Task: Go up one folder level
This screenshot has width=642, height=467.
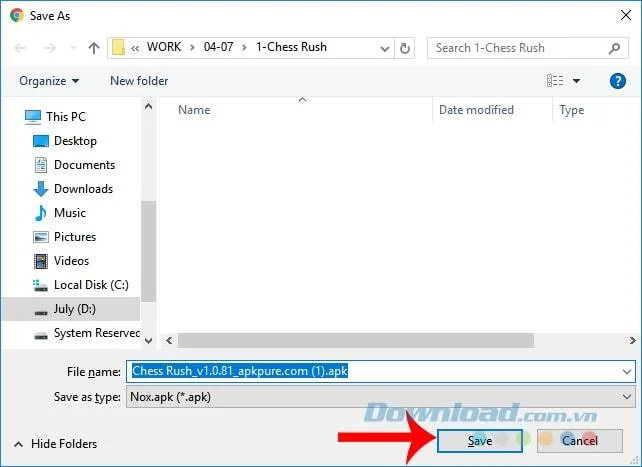Action: pos(94,48)
